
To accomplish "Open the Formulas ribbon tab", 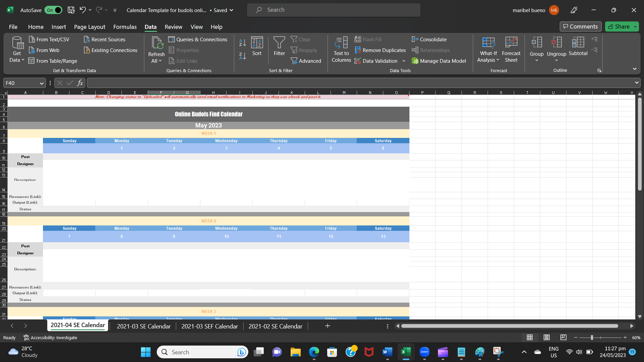I will pyautogui.click(x=125, y=27).
